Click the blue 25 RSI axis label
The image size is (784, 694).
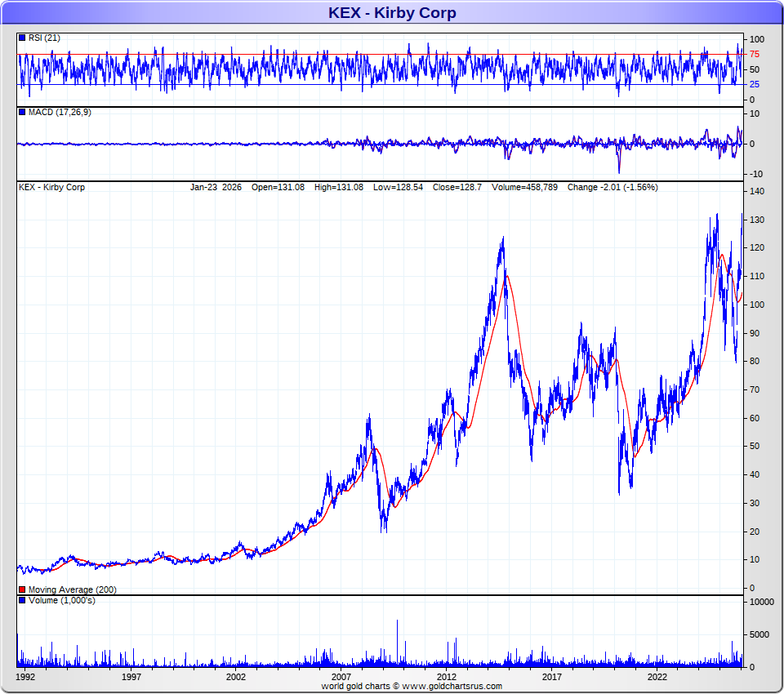[754, 84]
